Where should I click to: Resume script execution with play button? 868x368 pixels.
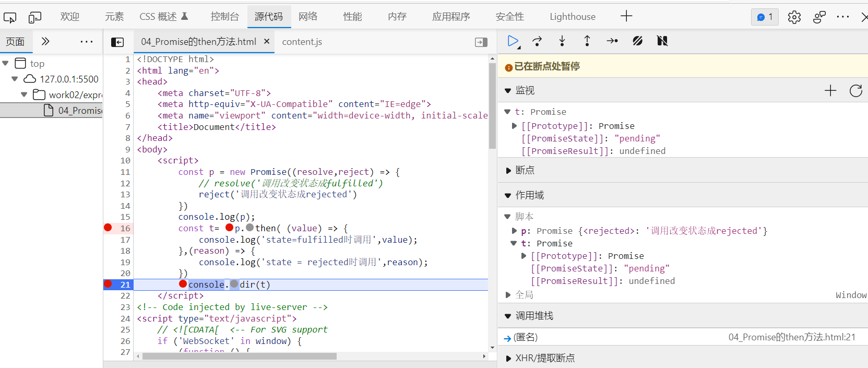[513, 41]
